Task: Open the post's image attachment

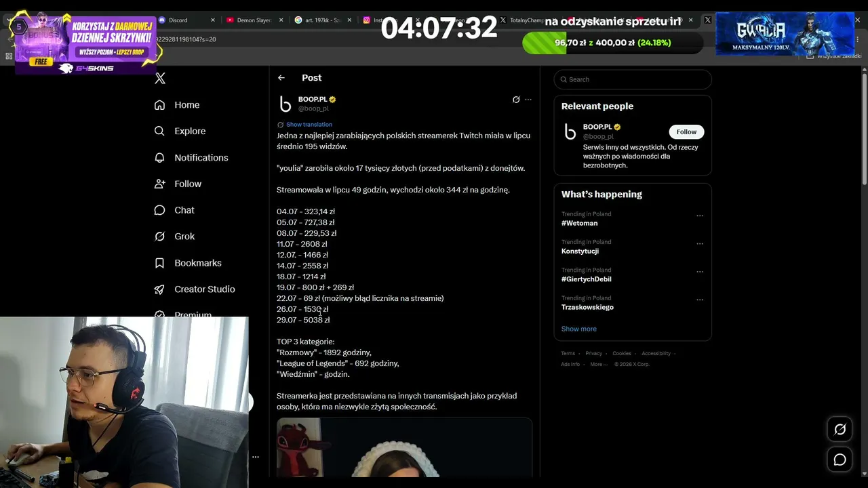Action: click(x=404, y=447)
